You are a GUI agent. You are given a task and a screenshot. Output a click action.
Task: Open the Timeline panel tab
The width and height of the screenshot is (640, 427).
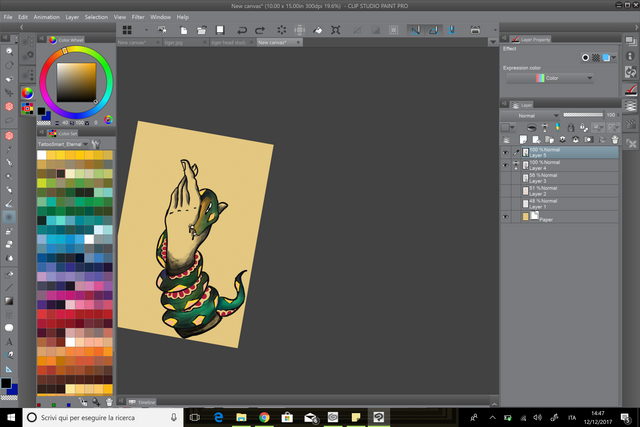tap(145, 401)
